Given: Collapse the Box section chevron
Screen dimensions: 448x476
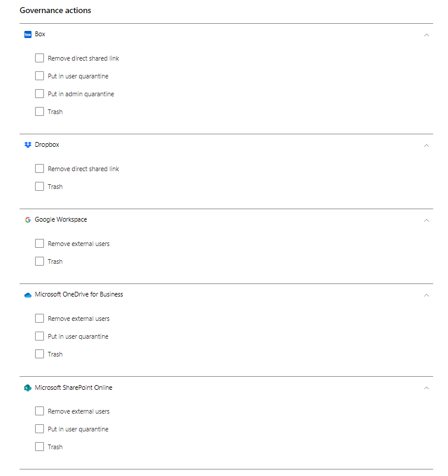Looking at the screenshot, I should [426, 35].
